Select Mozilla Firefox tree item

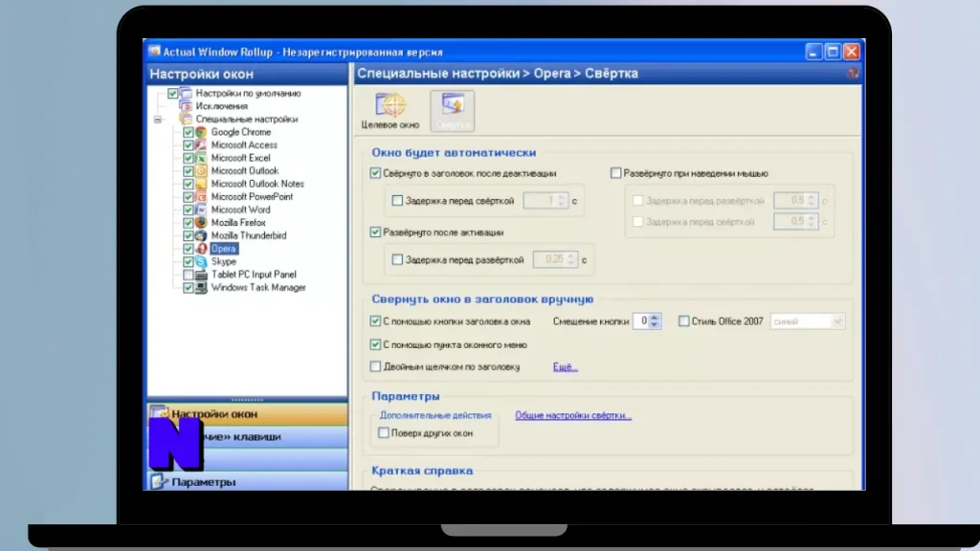[238, 222]
